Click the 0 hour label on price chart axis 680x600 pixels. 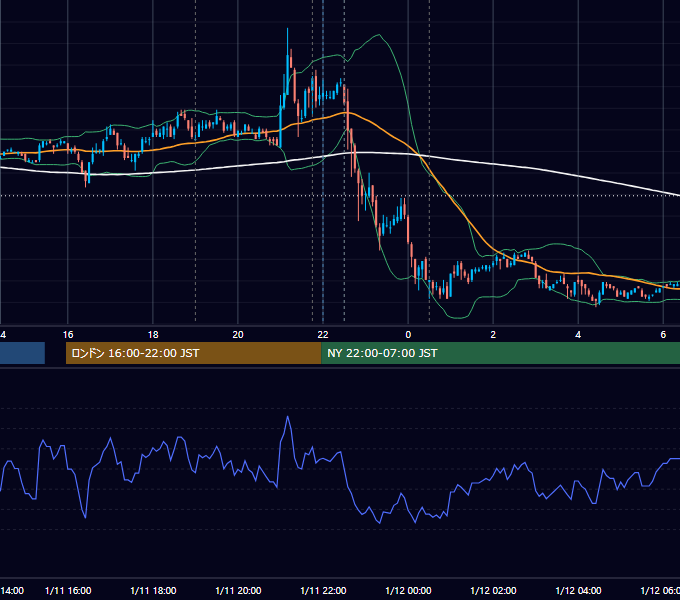tap(408, 335)
